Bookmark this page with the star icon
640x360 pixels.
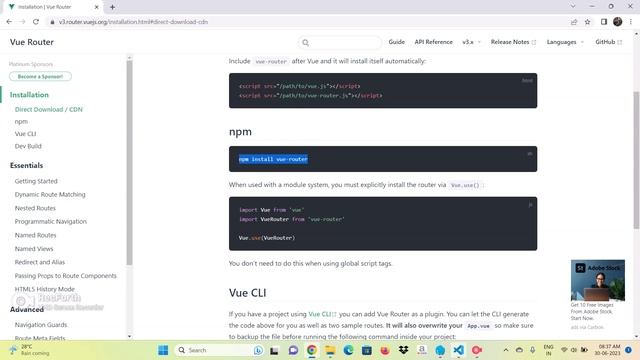coord(587,22)
